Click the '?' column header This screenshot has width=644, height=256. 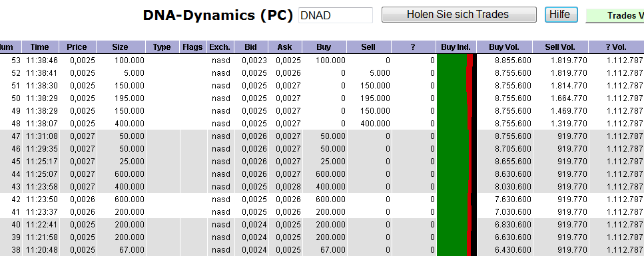(x=414, y=47)
